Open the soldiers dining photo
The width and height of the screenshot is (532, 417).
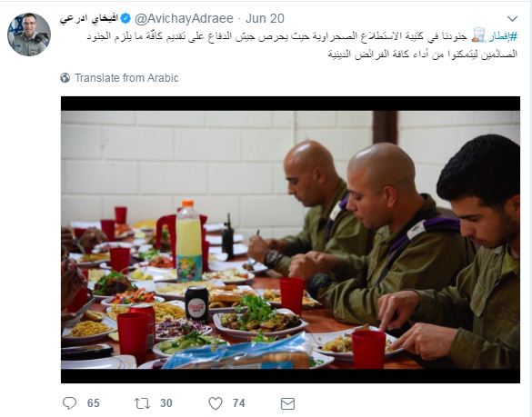(x=290, y=240)
